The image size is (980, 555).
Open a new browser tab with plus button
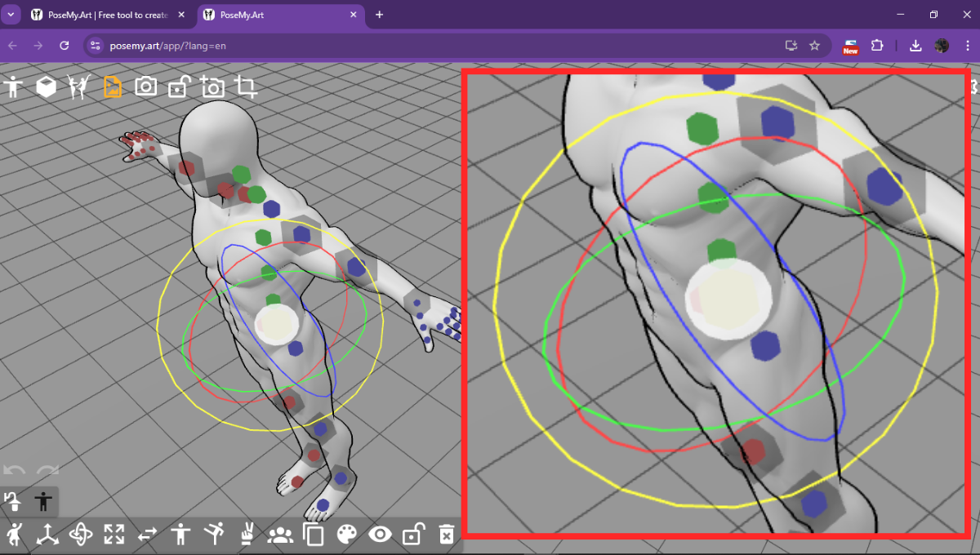pyautogui.click(x=379, y=15)
